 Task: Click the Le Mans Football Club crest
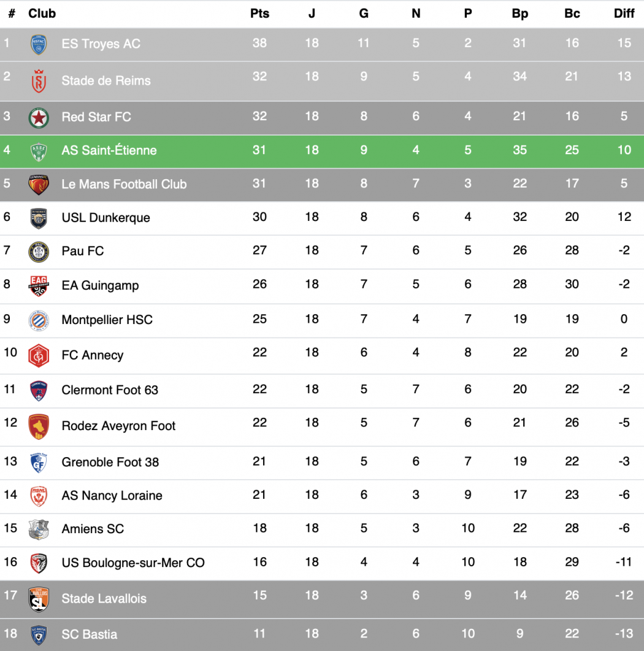pyautogui.click(x=39, y=184)
